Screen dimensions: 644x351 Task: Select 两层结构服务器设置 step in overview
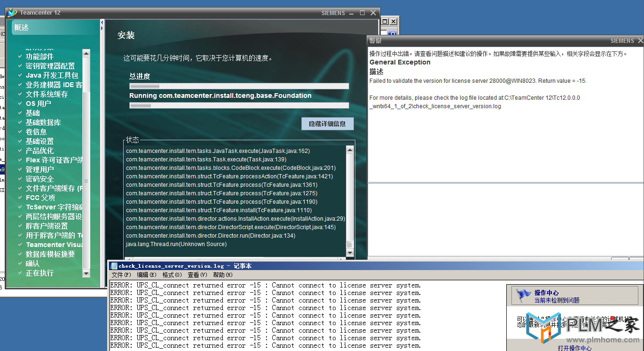pyautogui.click(x=54, y=216)
